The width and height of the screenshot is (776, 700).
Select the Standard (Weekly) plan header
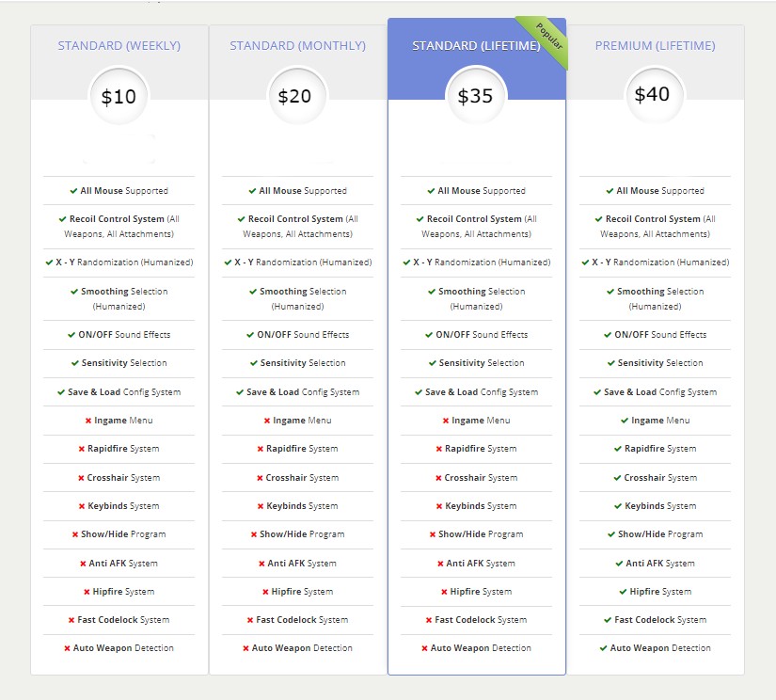(119, 45)
